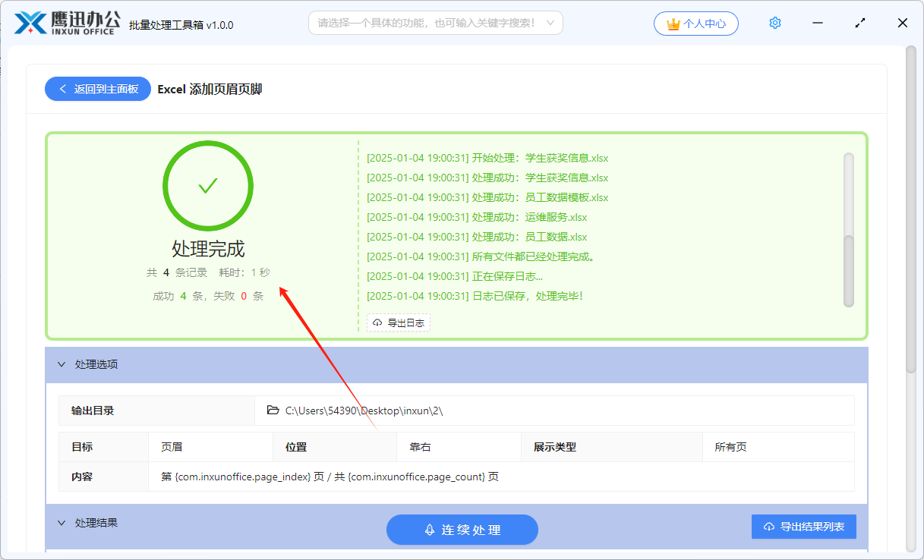Close the application window
The width and height of the screenshot is (924, 560).
pyautogui.click(x=903, y=24)
